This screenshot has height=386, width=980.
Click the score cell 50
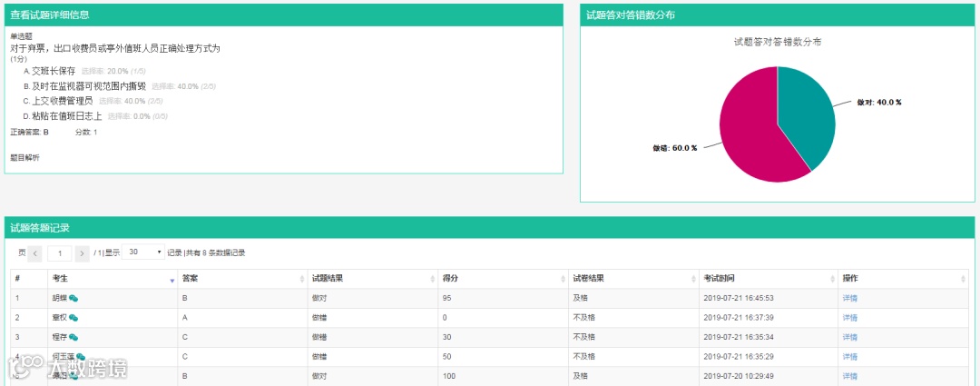[x=446, y=357]
